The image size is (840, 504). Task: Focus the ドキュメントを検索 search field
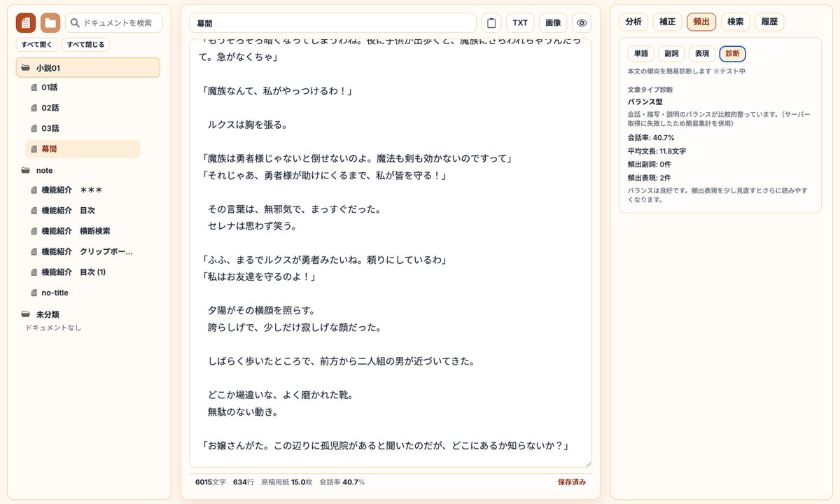coord(113,23)
